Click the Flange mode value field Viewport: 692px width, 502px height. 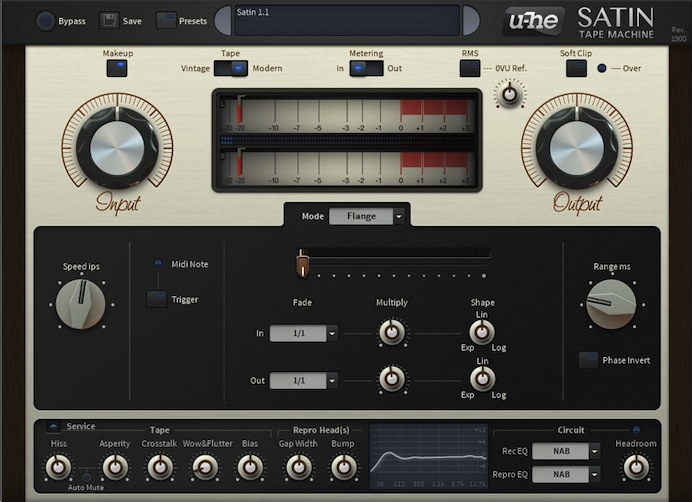point(361,216)
